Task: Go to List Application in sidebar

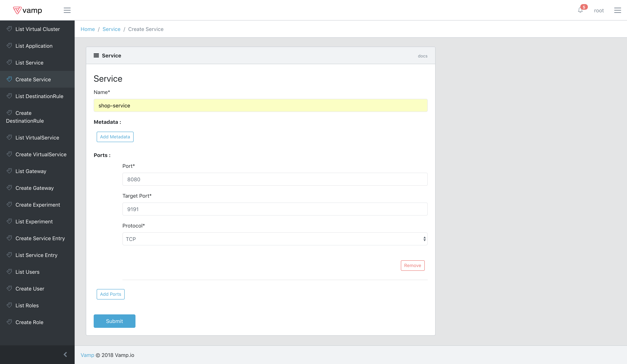Action: pyautogui.click(x=34, y=46)
